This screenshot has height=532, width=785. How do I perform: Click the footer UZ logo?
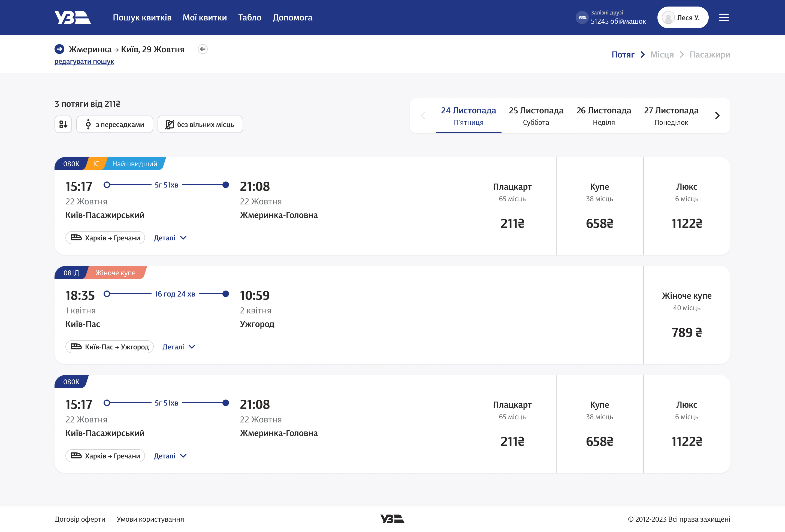(392, 519)
